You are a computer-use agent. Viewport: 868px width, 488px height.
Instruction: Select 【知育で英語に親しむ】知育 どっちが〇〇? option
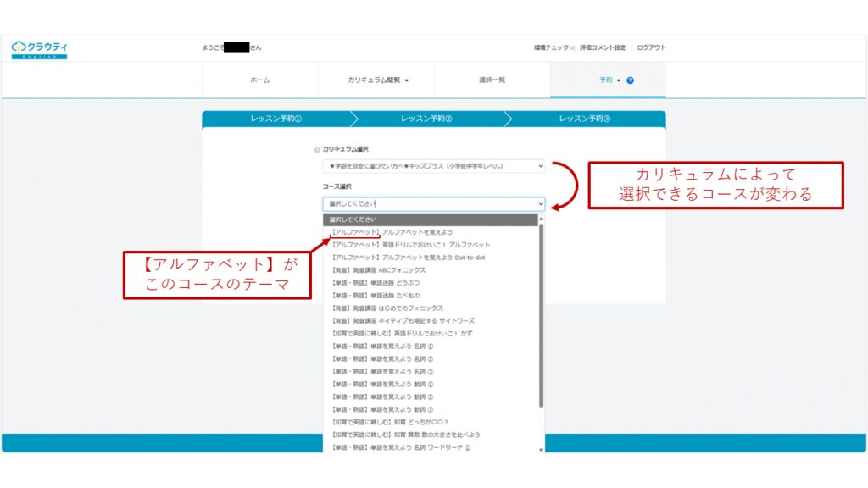[390, 422]
